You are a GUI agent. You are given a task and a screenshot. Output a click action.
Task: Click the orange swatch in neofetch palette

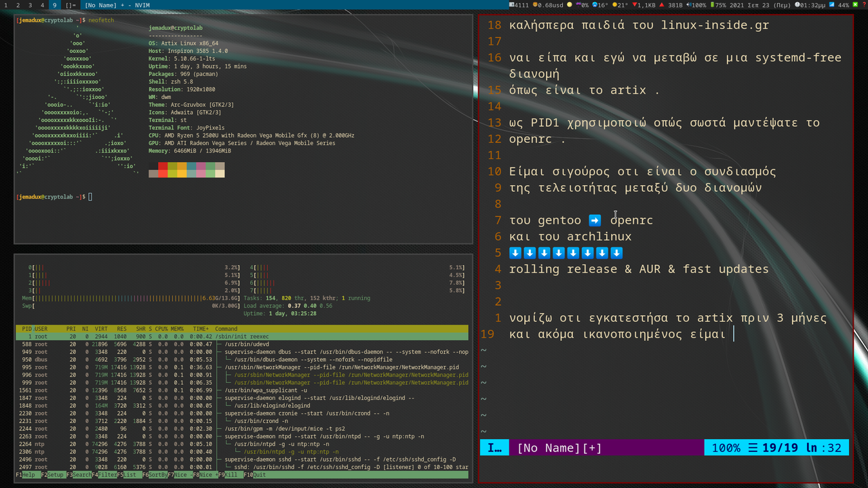click(x=182, y=166)
